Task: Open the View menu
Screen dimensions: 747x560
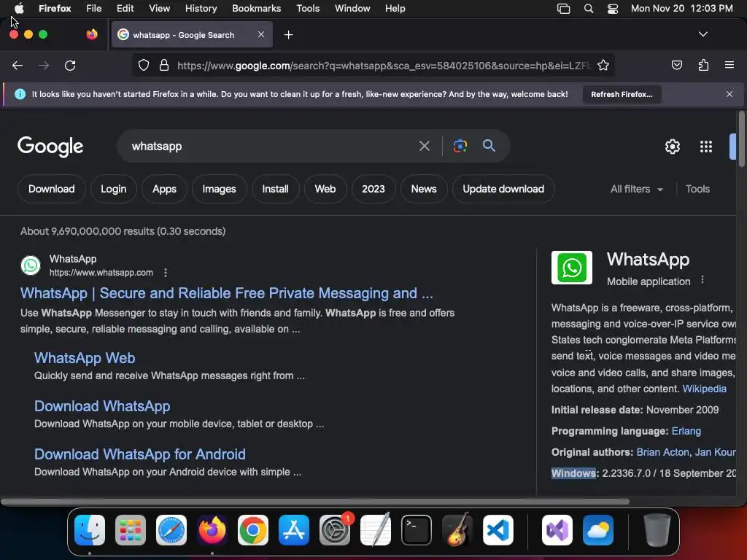Action: [x=159, y=8]
